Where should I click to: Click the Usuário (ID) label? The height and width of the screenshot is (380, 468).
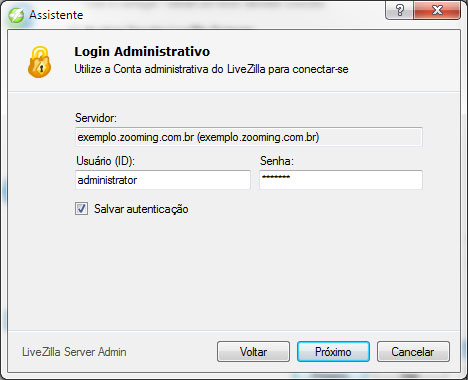coord(105,161)
